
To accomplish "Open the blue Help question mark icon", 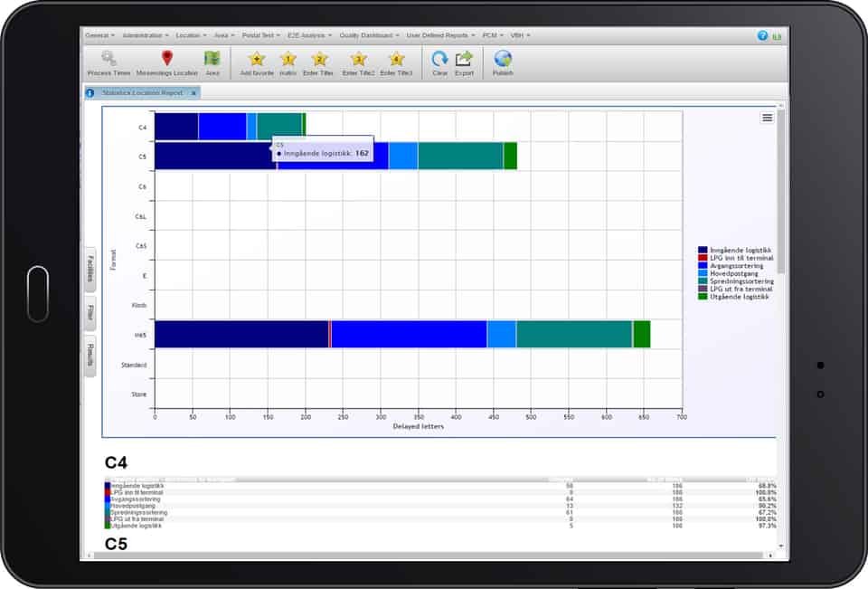I will [x=762, y=35].
